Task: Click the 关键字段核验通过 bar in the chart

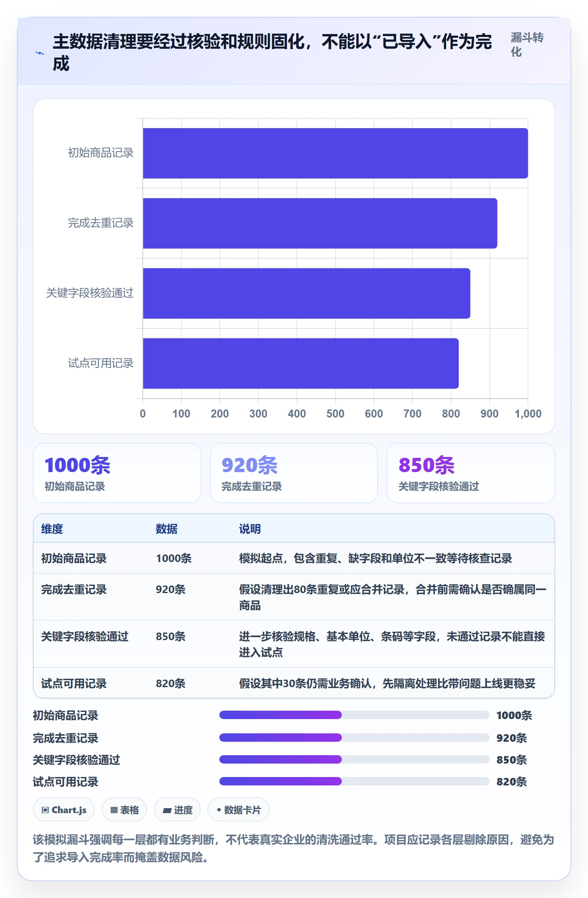Action: [307, 293]
